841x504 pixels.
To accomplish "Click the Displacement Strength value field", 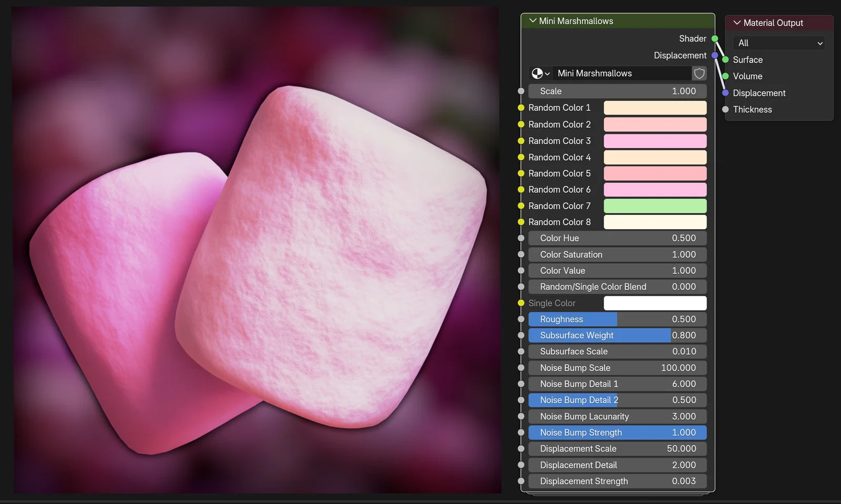I will 618,481.
